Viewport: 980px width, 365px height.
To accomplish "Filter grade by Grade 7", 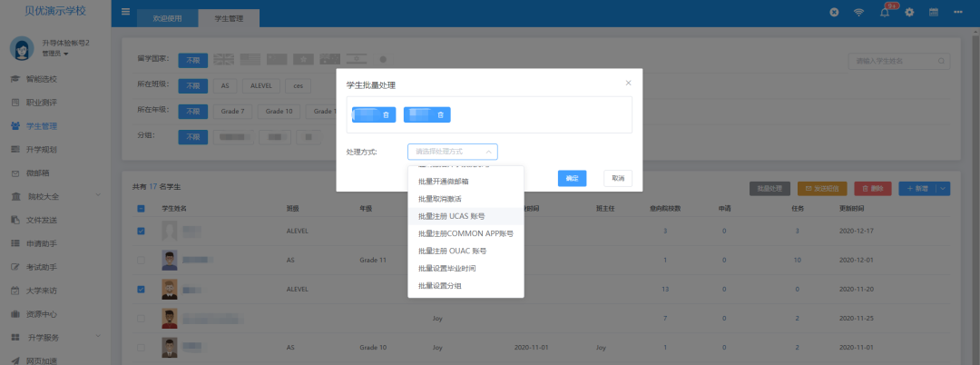I will coord(232,112).
